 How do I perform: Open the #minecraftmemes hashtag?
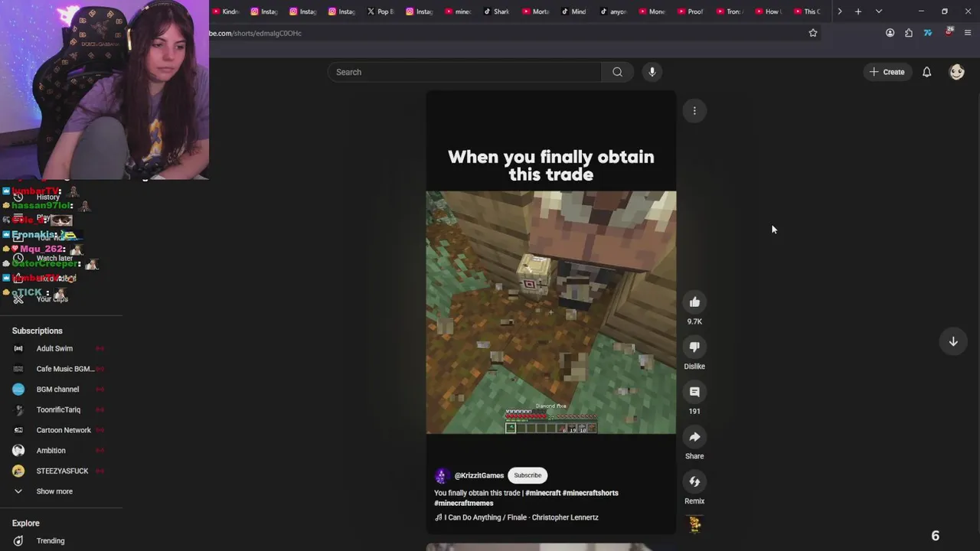coord(464,503)
